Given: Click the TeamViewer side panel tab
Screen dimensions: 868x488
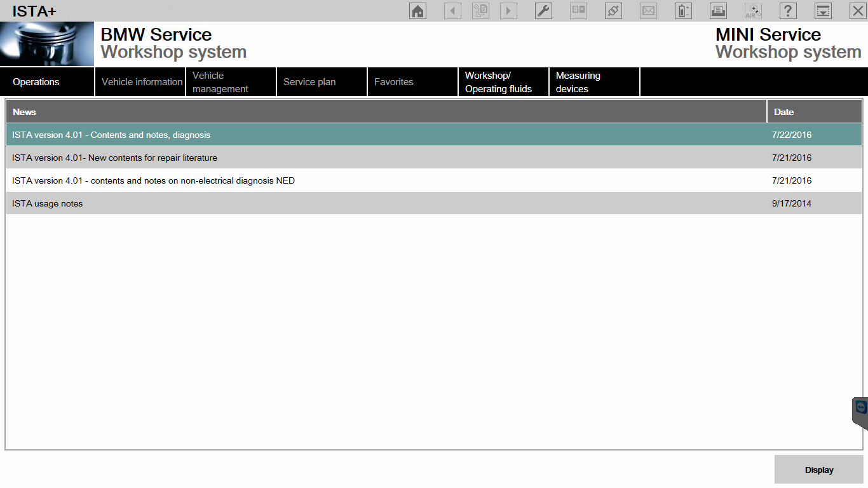Looking at the screenshot, I should click(x=860, y=414).
